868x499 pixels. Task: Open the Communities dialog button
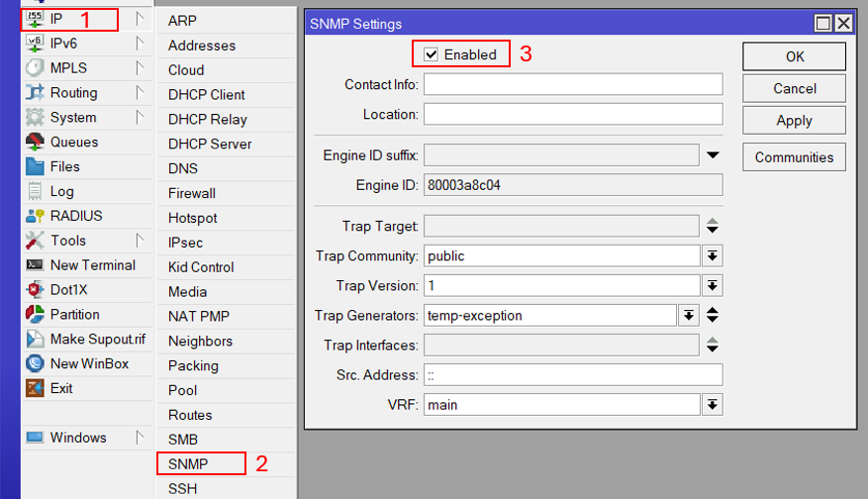point(794,157)
